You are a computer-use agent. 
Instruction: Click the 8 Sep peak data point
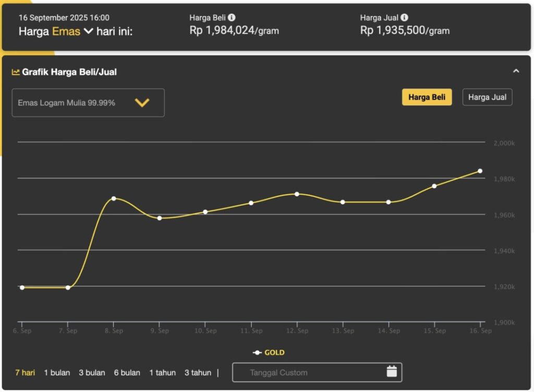pyautogui.click(x=114, y=199)
